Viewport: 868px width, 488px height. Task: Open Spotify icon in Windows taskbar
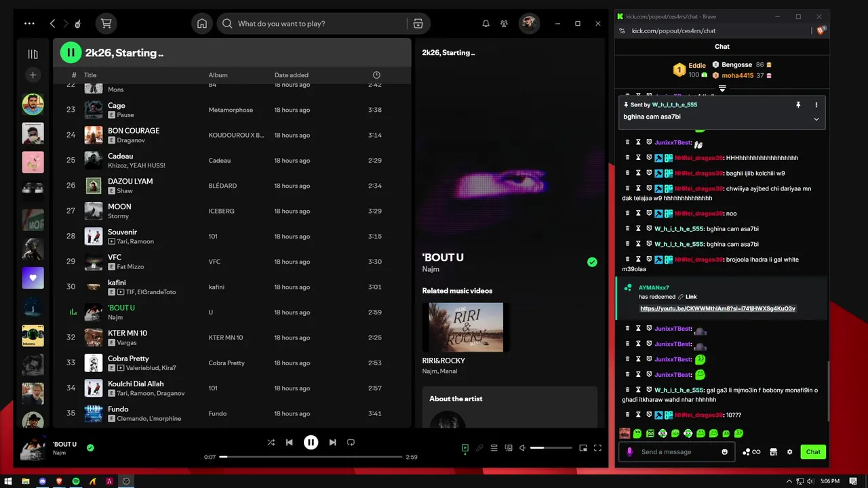pyautogui.click(x=76, y=481)
